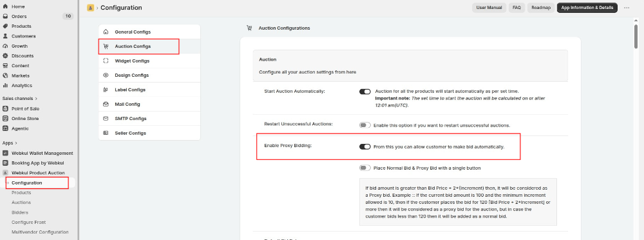This screenshot has width=644, height=240.
Task: Click the Enable Proxy Bidding label
Action: tap(288, 146)
